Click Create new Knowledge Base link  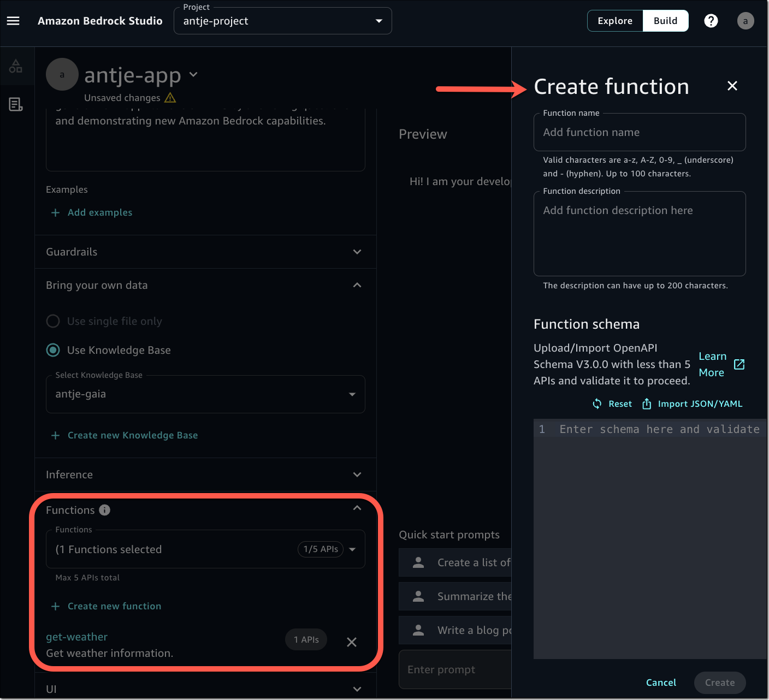click(133, 435)
